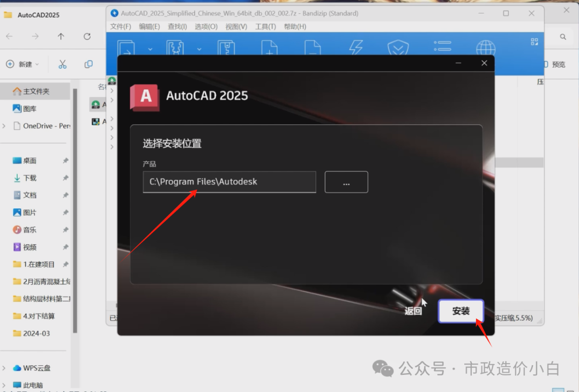Click the Explorer sidebar vertical scrollbar
Image resolution: width=579 pixels, height=392 pixels.
click(x=75, y=210)
